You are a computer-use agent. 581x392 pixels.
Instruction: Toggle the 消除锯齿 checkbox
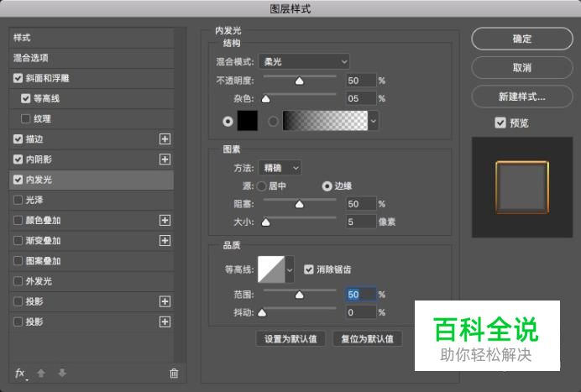click(x=309, y=269)
